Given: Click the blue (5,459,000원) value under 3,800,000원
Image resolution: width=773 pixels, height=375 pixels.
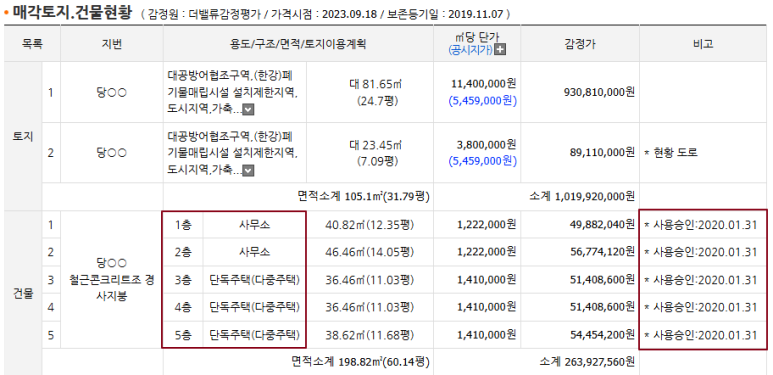Looking at the screenshot, I should tap(482, 161).
